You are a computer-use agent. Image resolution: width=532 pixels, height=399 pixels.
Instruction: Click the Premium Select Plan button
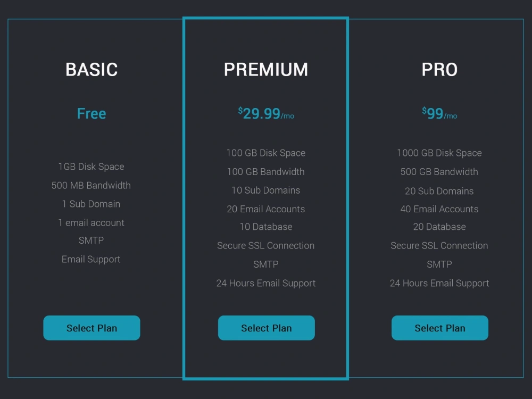[x=266, y=328]
